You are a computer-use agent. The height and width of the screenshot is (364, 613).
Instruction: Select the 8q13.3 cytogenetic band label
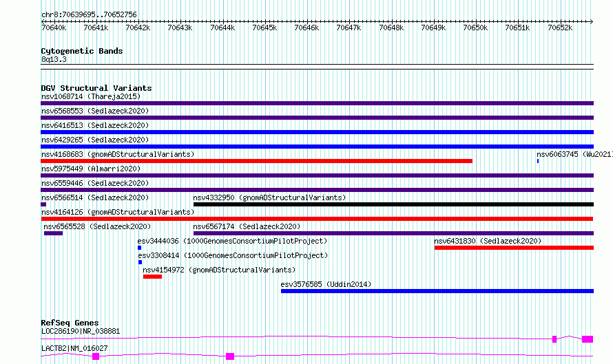point(54,59)
